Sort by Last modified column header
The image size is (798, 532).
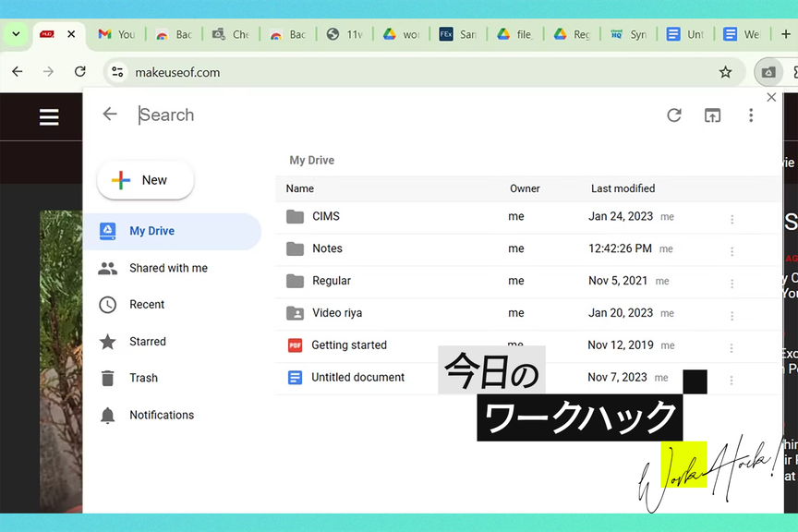(623, 188)
